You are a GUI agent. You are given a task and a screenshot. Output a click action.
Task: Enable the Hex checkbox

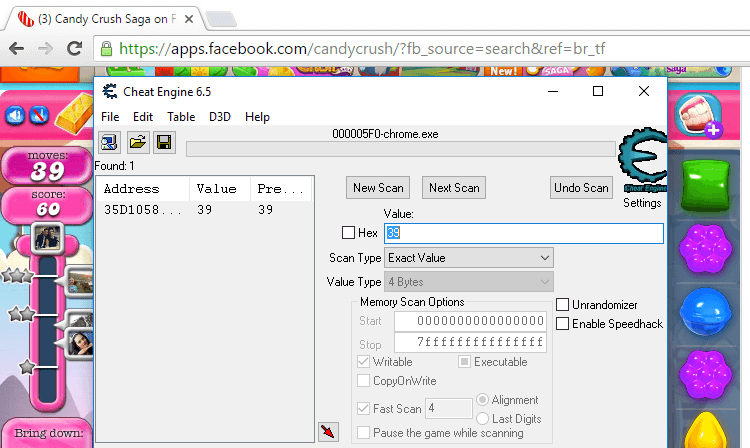[x=348, y=233]
